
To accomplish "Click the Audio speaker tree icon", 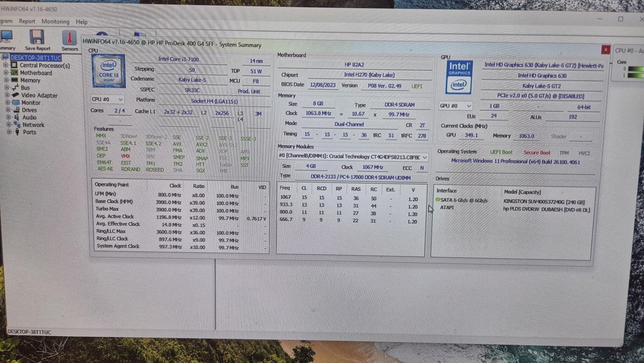I will 17,117.
